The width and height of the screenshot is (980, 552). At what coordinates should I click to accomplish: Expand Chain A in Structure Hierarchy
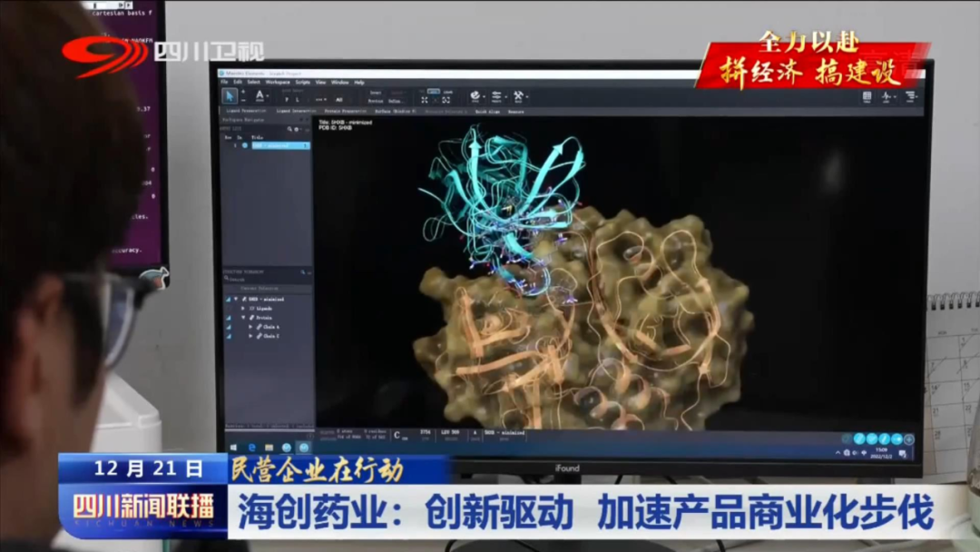[250, 327]
